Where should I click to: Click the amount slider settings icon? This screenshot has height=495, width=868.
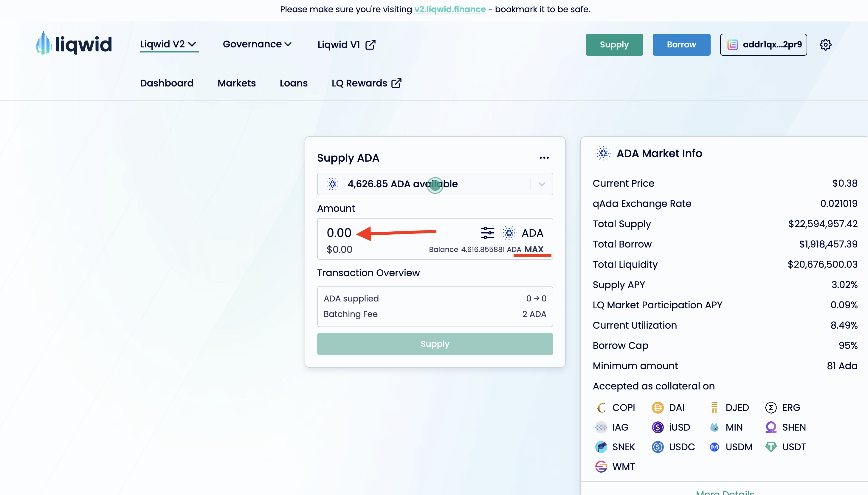[x=488, y=233]
